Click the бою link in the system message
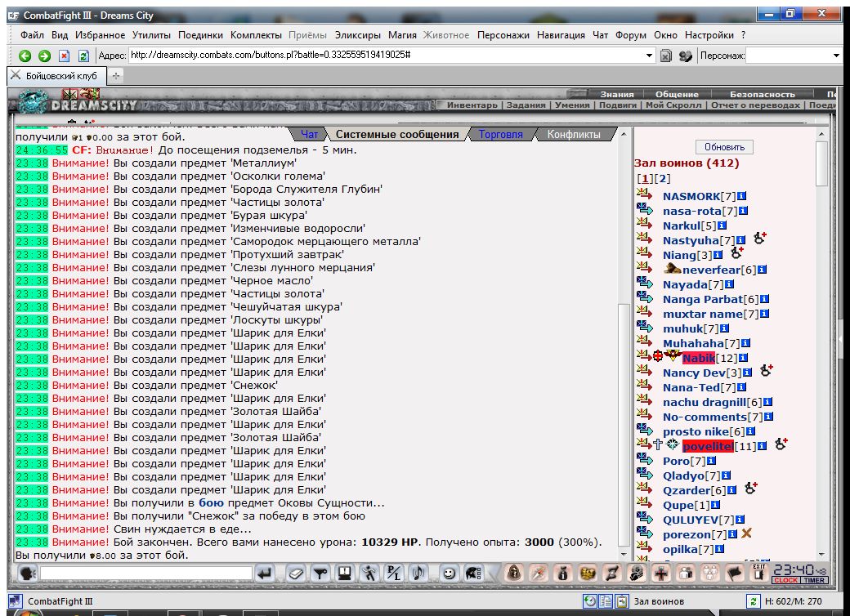 pos(211,502)
